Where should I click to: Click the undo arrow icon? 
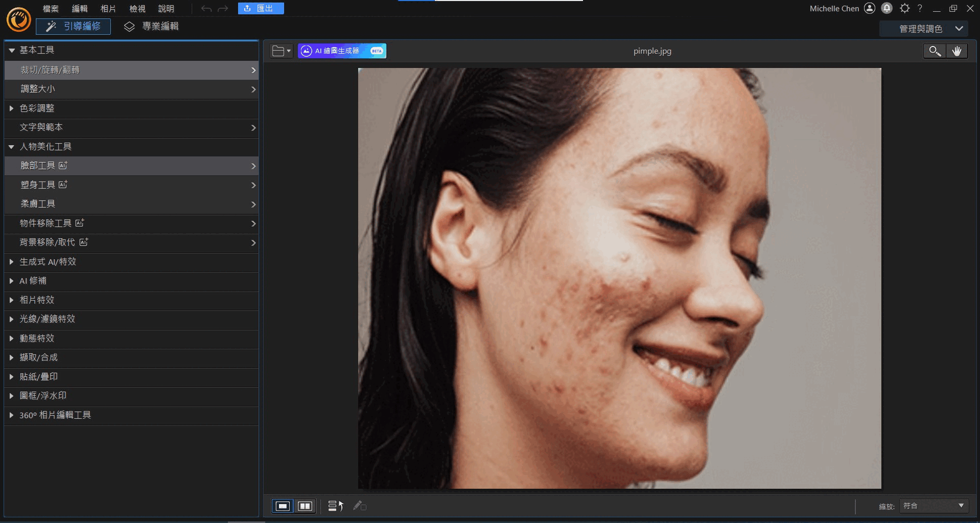206,9
